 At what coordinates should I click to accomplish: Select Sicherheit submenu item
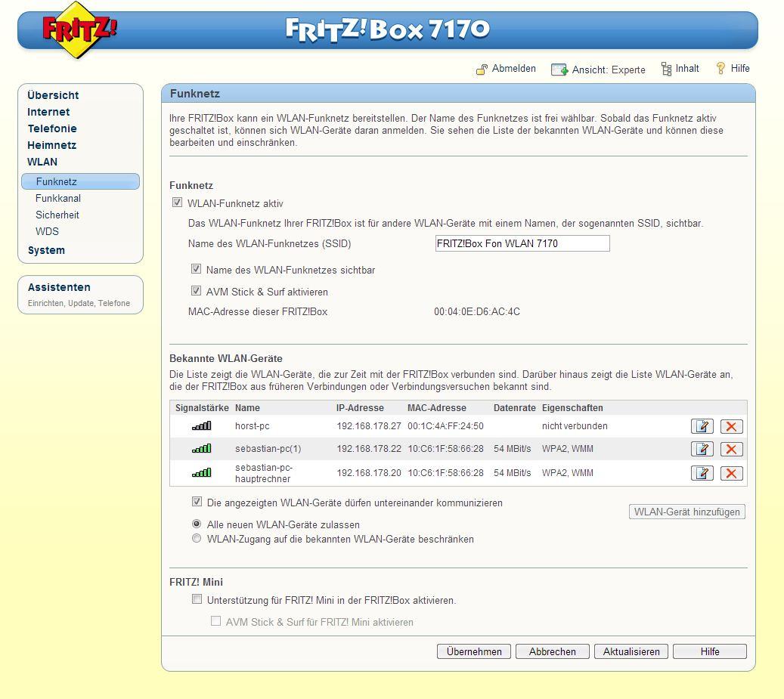[x=57, y=215]
